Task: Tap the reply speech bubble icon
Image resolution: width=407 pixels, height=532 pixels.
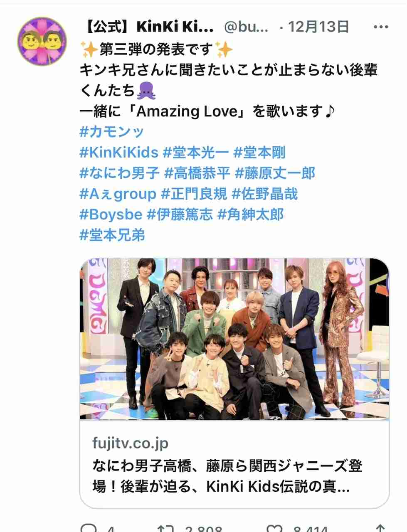Action: (88, 528)
